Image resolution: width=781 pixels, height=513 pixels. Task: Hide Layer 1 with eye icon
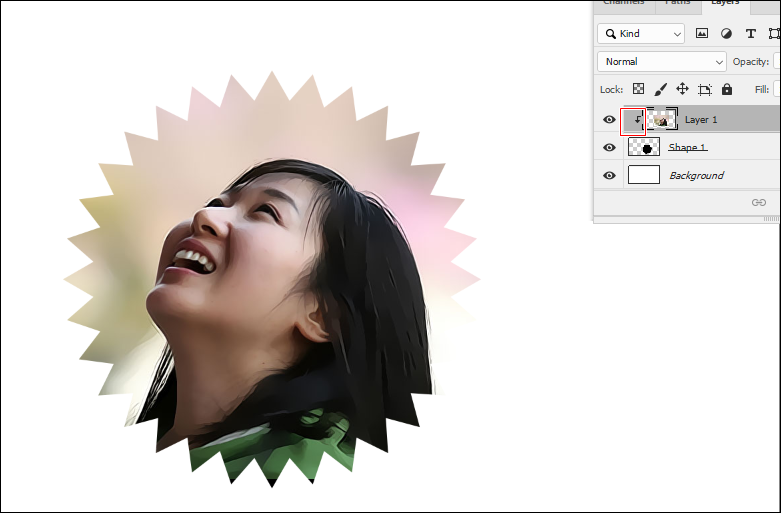(609, 120)
